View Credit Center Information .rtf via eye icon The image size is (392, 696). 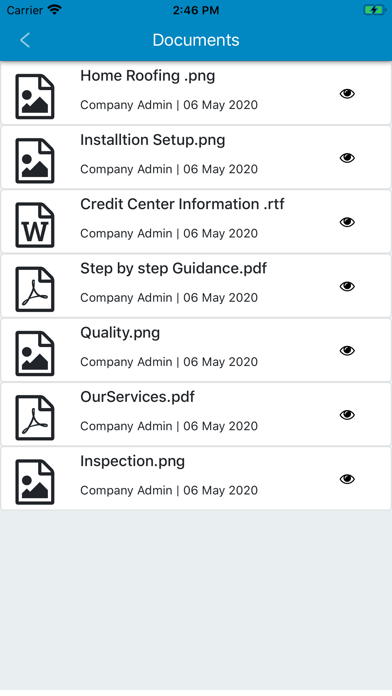347,222
